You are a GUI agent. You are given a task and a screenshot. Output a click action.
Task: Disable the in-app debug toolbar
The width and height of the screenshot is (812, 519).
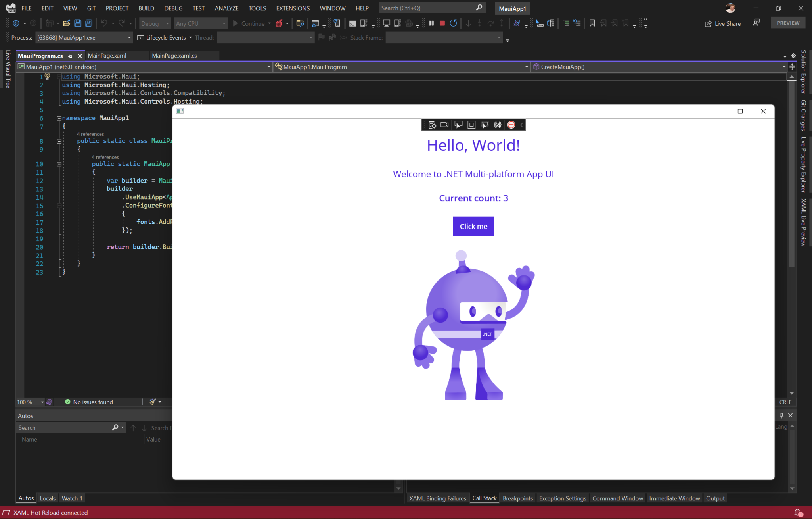(511, 125)
